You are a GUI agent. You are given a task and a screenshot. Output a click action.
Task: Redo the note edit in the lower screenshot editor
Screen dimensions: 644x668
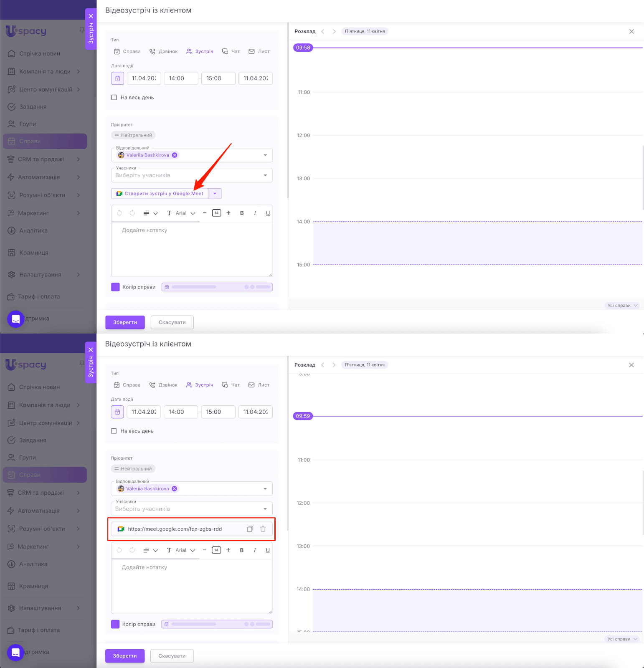click(x=132, y=550)
